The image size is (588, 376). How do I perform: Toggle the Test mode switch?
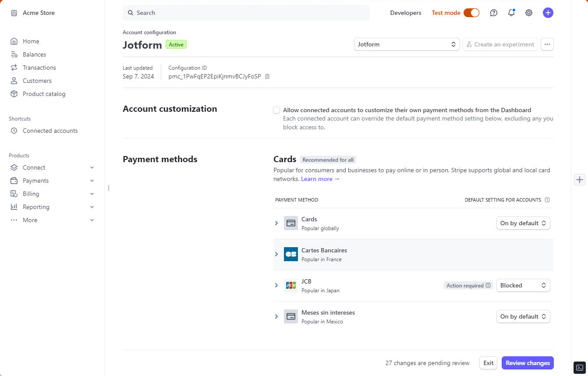(471, 13)
